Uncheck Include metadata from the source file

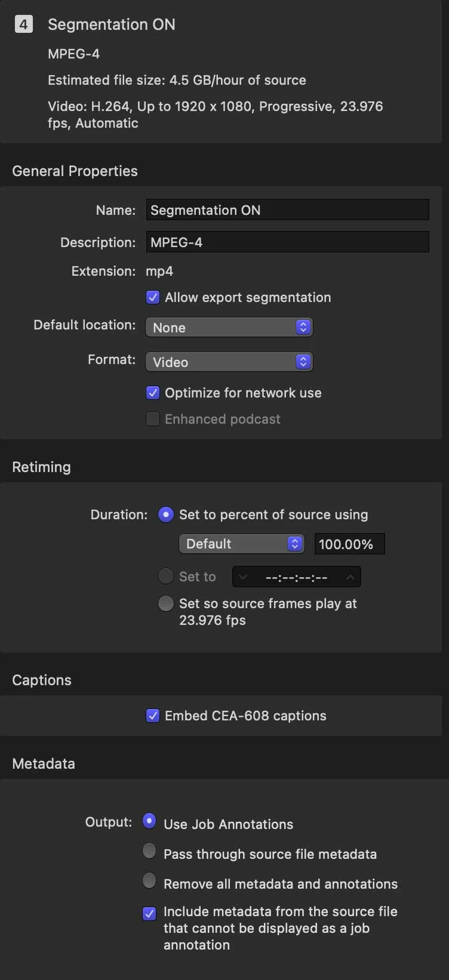(149, 913)
